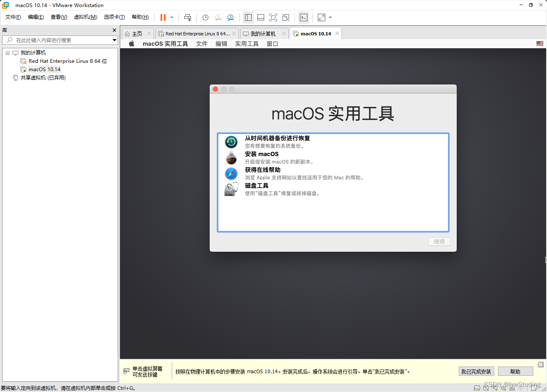Close the macOS 10.14 tab
547x392 pixels.
coord(337,34)
